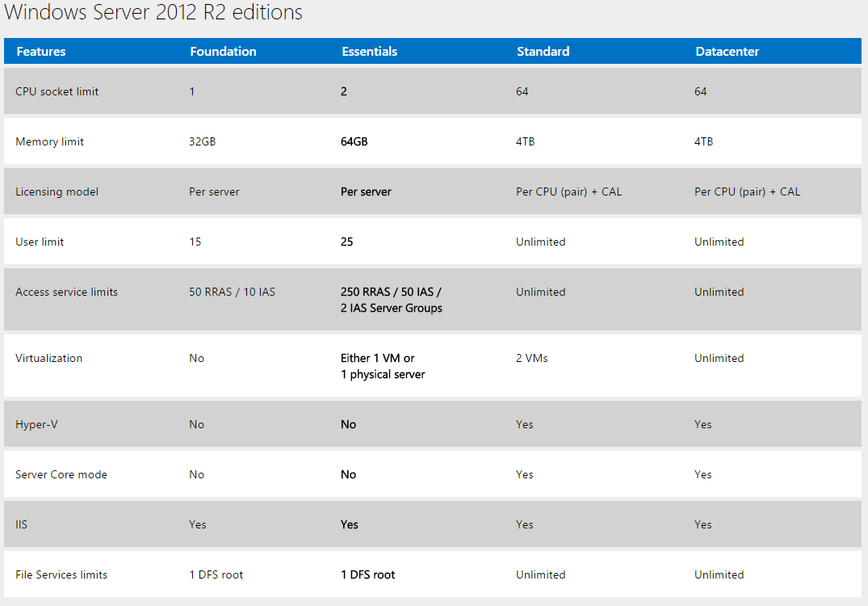Click the Windows Server 2012 R2 editions title
Image resolution: width=868 pixels, height=606 pixels.
coord(153,13)
